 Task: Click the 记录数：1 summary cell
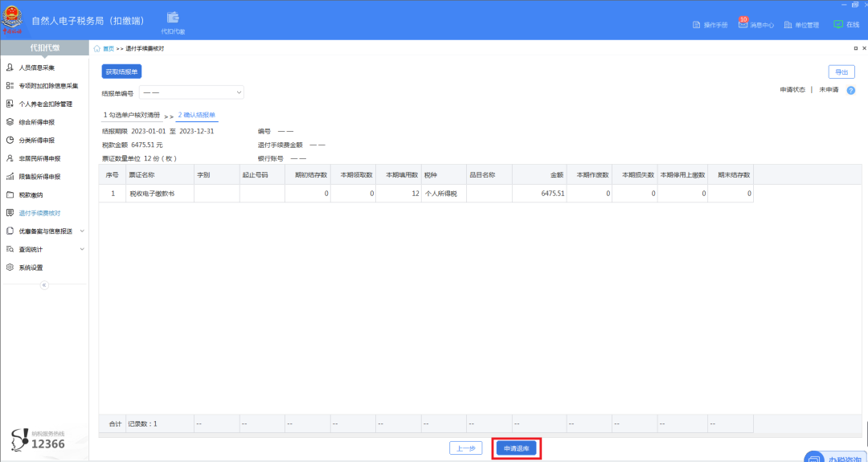point(159,423)
